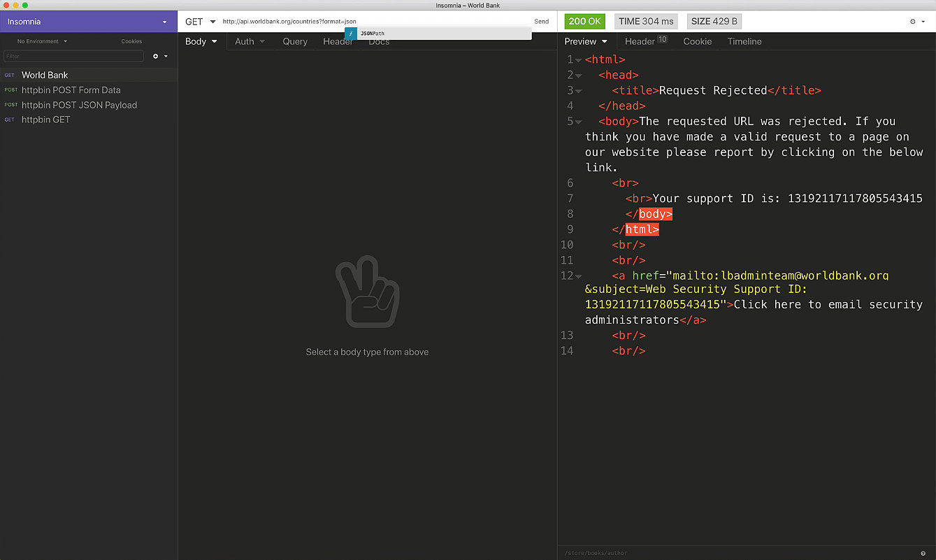
Task: Select the World Bank request
Action: (89, 75)
